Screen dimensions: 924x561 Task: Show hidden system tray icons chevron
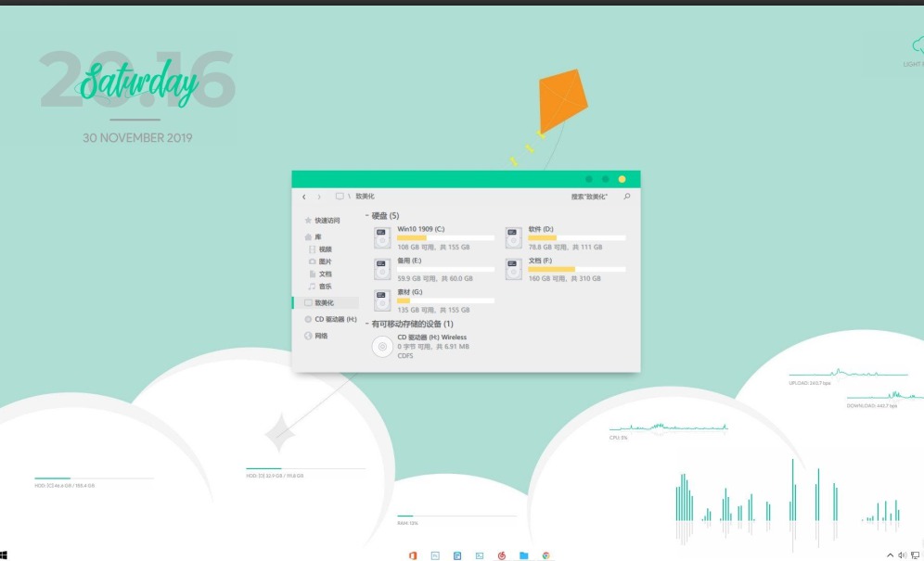pos(890,555)
